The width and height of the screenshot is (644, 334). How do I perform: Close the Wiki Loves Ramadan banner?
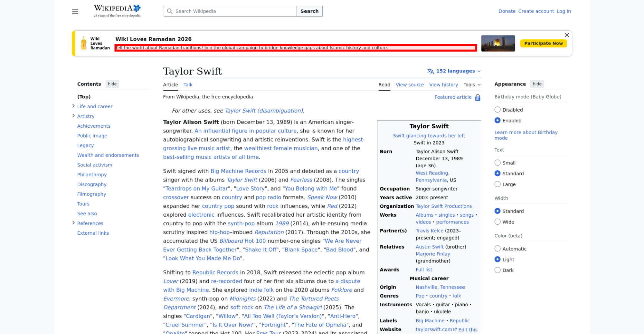567,35
